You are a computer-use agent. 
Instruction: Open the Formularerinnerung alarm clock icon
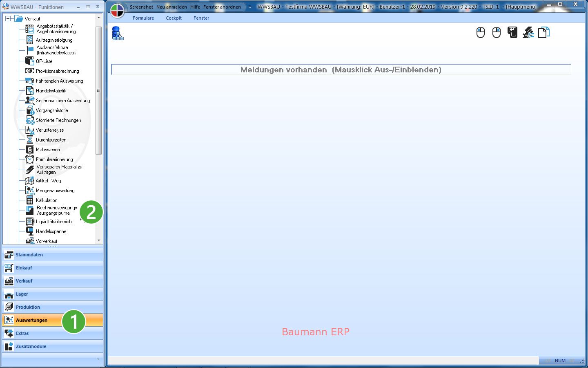pos(30,159)
